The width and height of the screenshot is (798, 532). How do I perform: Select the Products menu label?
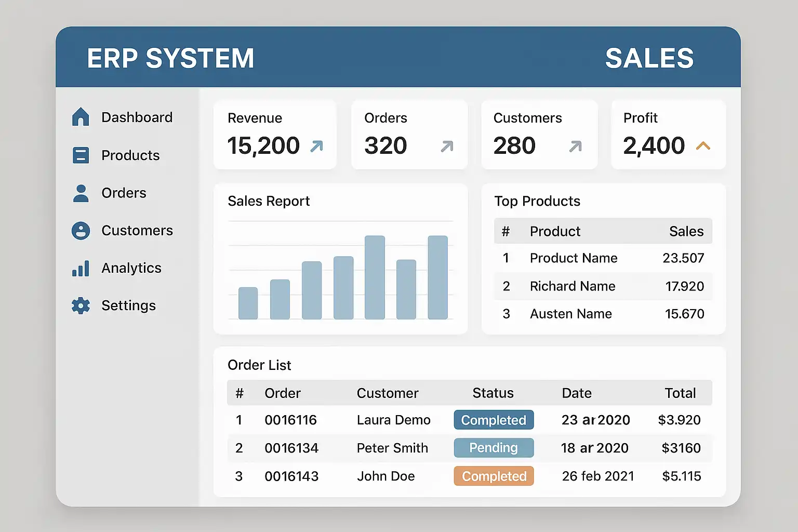130,155
